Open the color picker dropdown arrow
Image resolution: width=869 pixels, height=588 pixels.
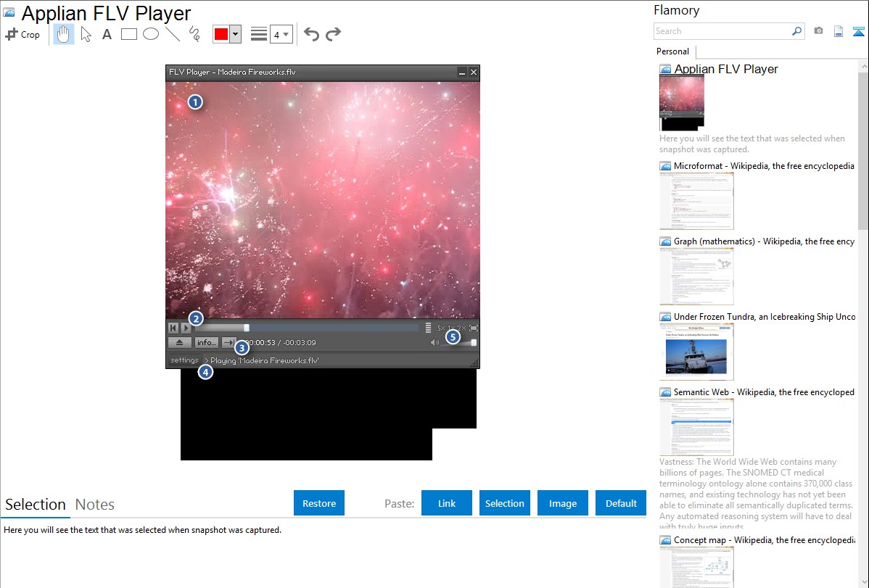pos(236,34)
